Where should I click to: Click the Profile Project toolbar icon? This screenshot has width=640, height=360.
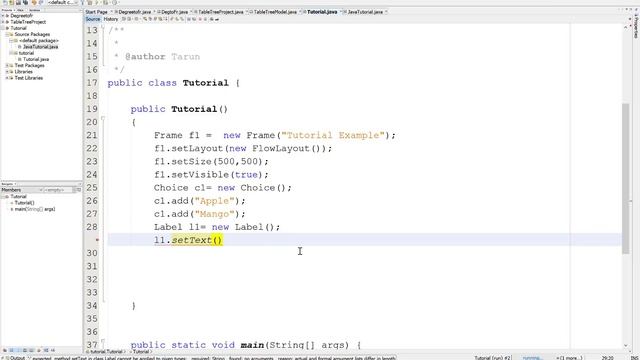pyautogui.click(x=115, y=2)
